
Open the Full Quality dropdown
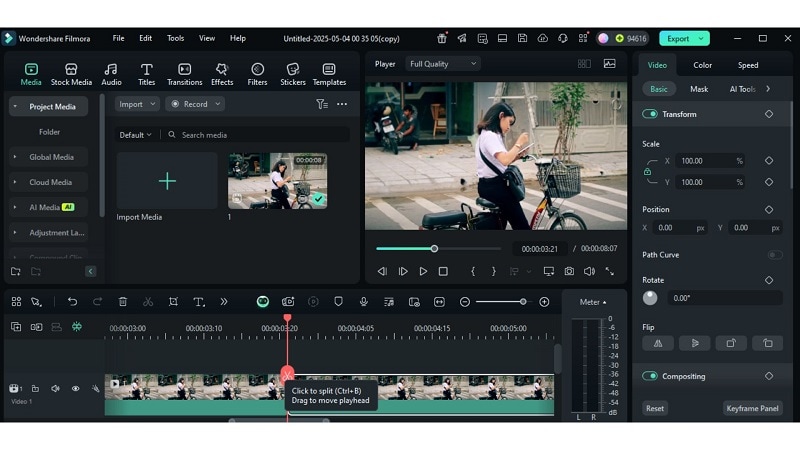click(x=443, y=64)
